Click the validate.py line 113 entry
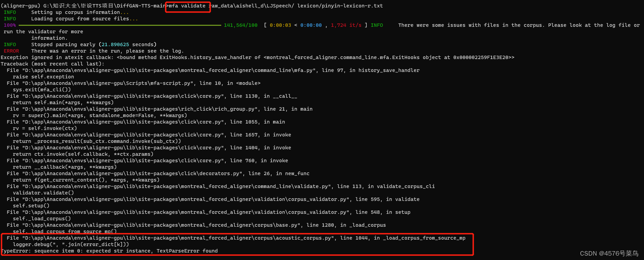Viewport: 644px width, 260px height. (221, 186)
